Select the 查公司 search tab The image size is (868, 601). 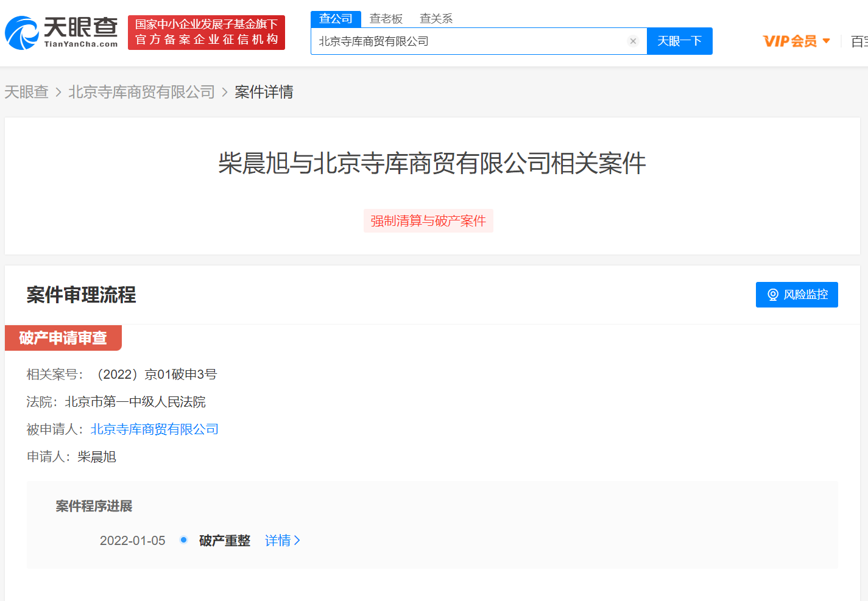[336, 18]
